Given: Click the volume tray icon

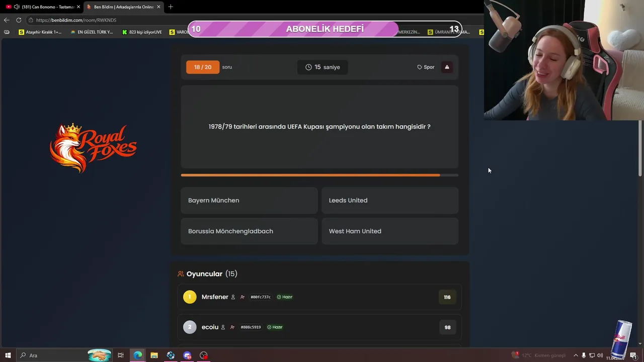Looking at the screenshot, I should tap(600, 355).
